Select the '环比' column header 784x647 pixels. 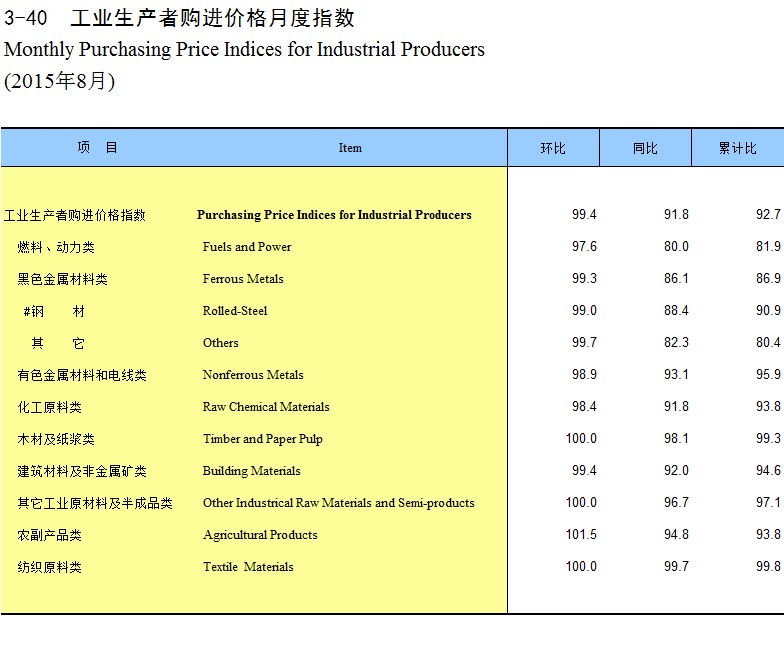(x=553, y=148)
